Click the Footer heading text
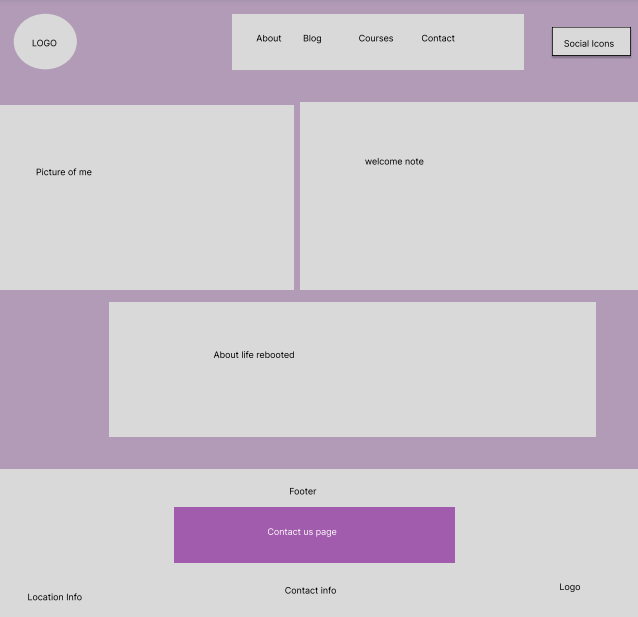 click(x=302, y=491)
